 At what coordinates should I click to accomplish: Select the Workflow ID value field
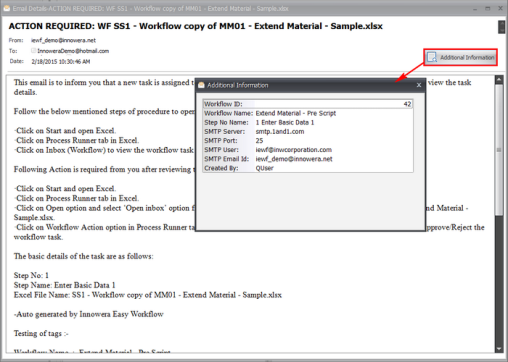click(333, 104)
